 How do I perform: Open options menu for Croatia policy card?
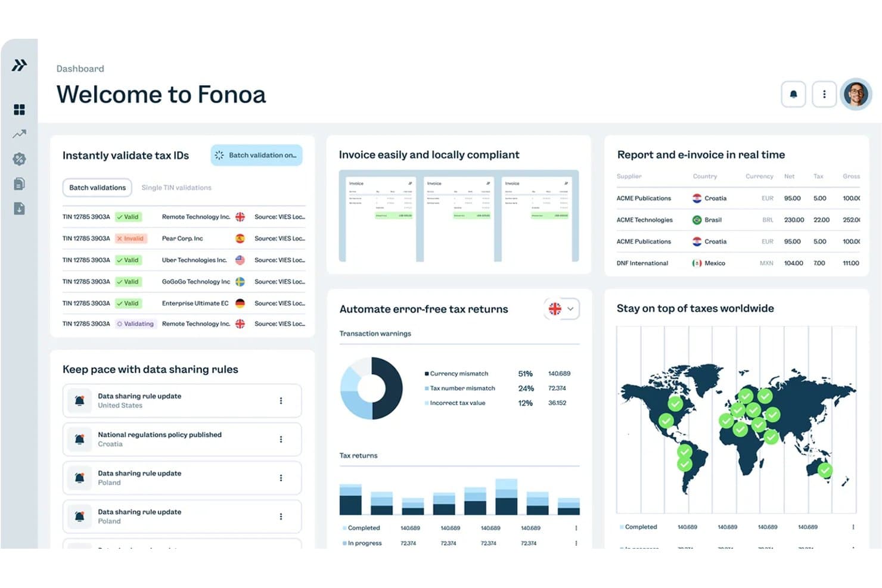tap(281, 440)
